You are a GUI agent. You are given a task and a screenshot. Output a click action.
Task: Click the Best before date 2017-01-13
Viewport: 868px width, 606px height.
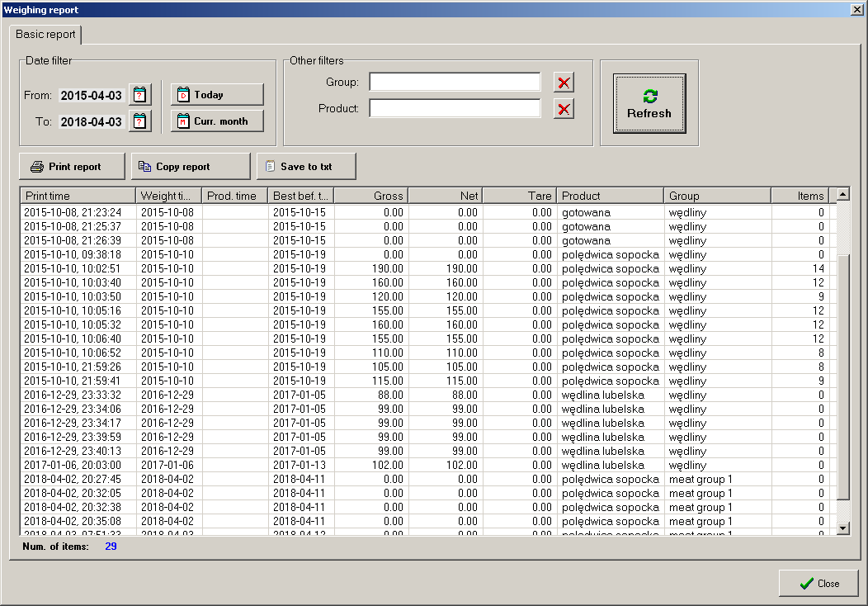(300, 465)
